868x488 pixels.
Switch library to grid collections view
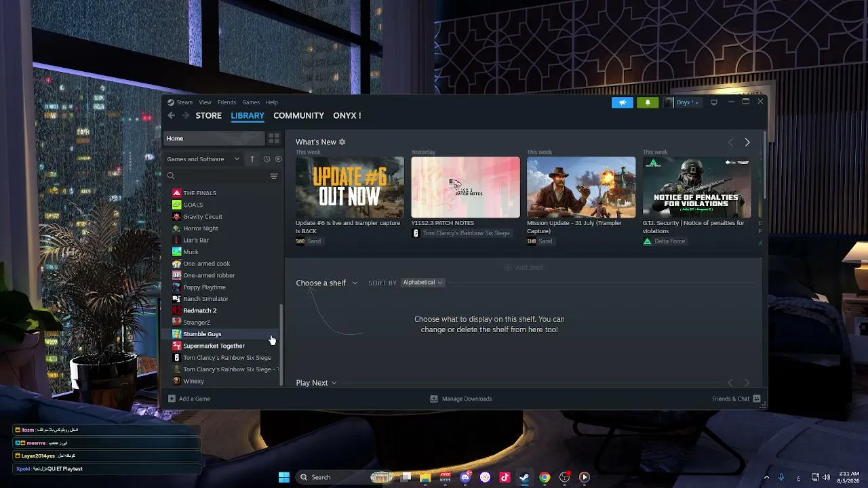274,138
